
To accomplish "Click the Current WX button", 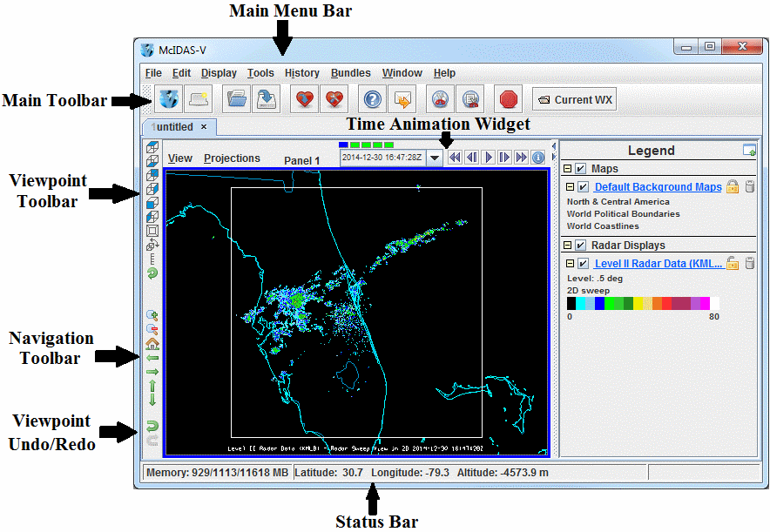I will pos(575,100).
